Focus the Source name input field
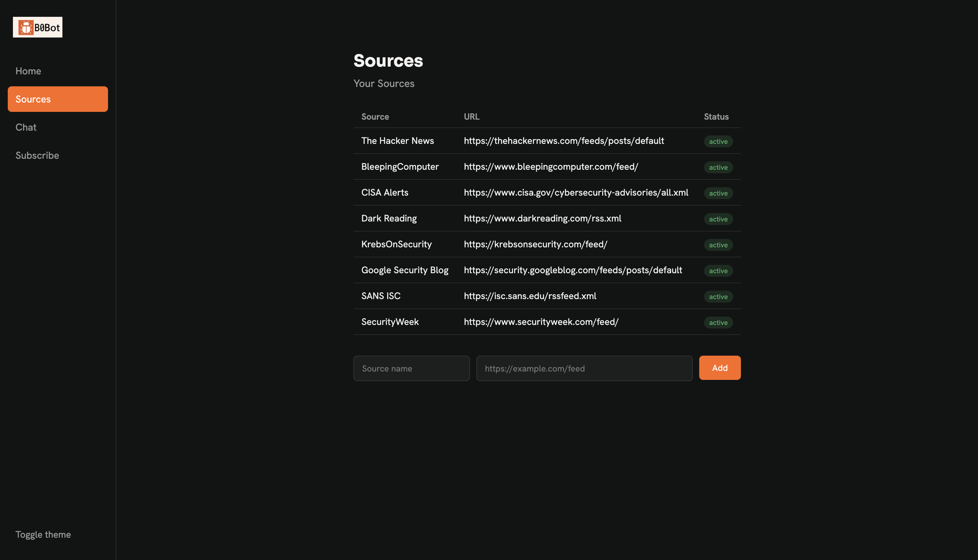 coord(412,369)
